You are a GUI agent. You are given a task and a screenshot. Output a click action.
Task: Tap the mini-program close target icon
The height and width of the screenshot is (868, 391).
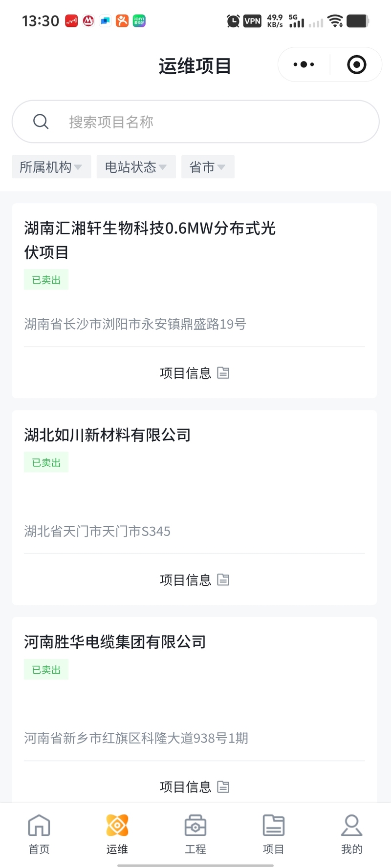(x=356, y=64)
